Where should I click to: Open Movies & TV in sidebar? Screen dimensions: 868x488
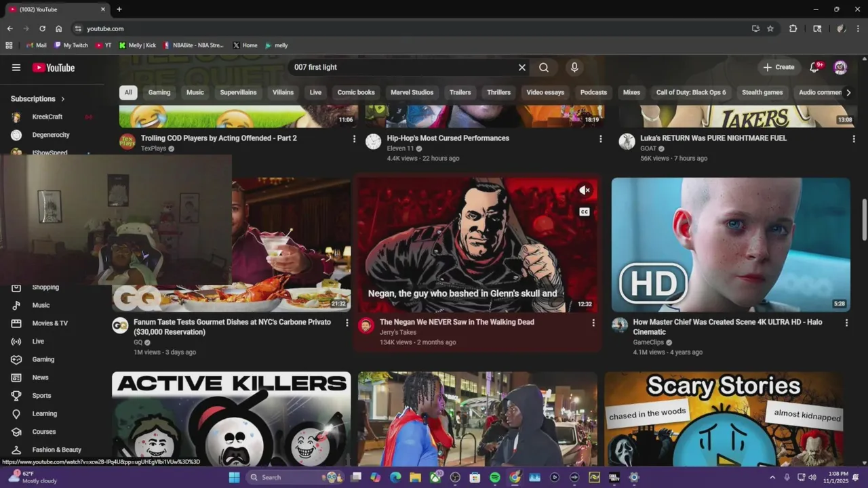50,323
